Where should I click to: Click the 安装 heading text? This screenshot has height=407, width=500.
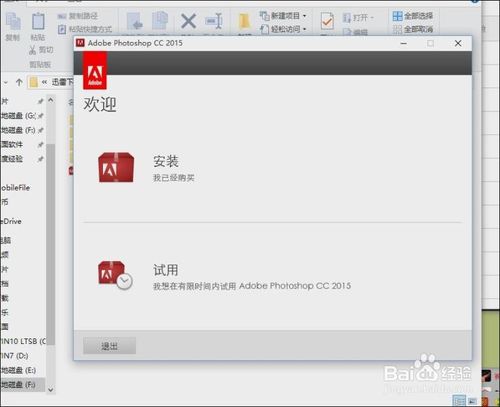click(x=166, y=161)
